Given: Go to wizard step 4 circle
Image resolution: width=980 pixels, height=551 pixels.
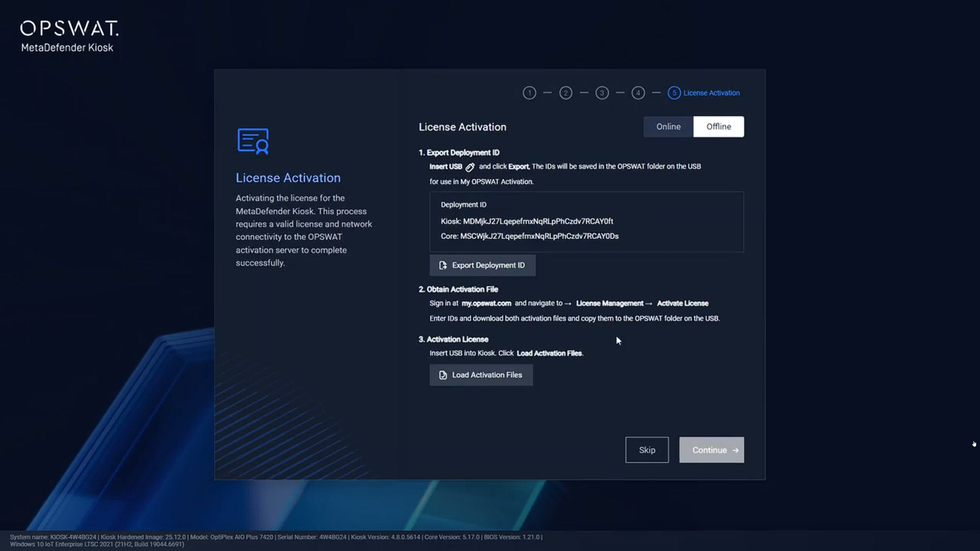Looking at the screenshot, I should click(638, 93).
